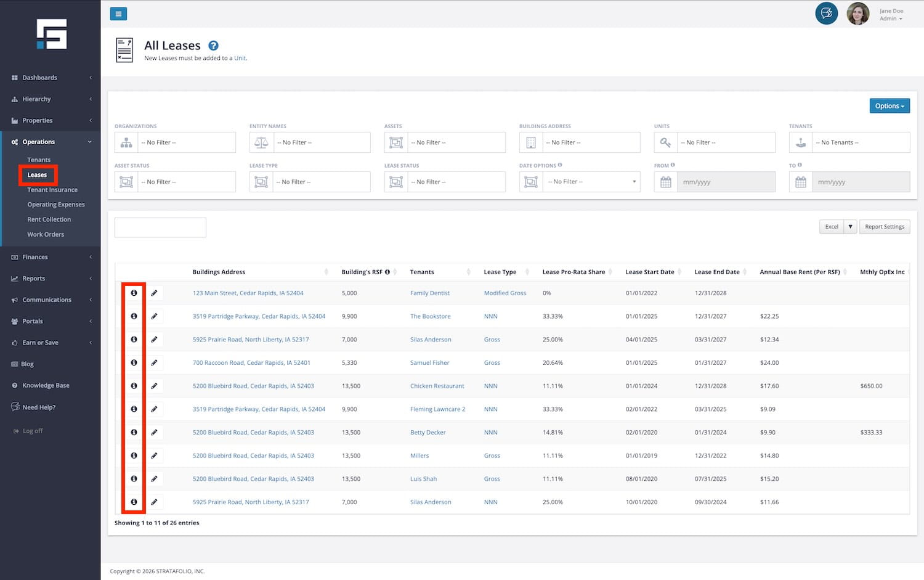The image size is (924, 580).
Task: Open the Date Options filter dropdown
Action: coord(591,182)
